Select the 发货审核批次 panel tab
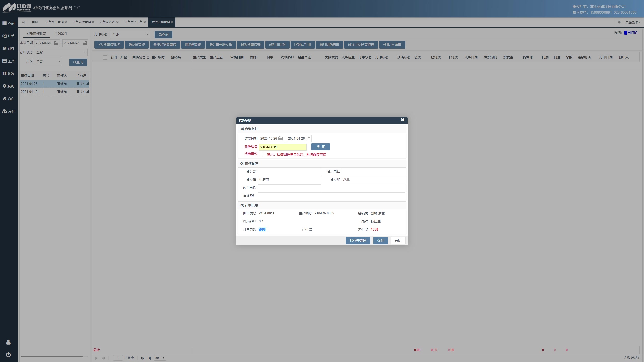The image size is (644, 362). pyautogui.click(x=36, y=33)
